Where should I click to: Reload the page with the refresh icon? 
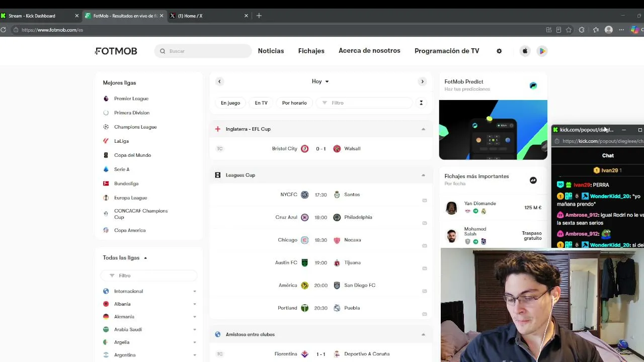coord(4,30)
